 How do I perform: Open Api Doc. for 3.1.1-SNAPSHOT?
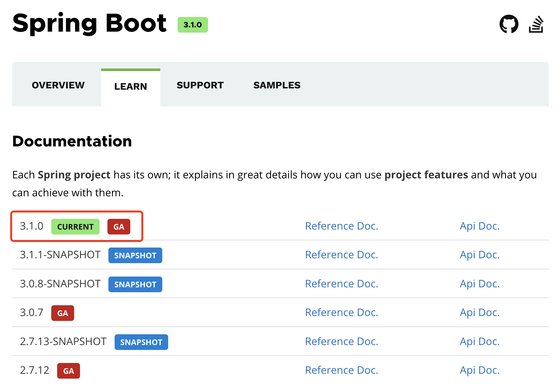(480, 255)
